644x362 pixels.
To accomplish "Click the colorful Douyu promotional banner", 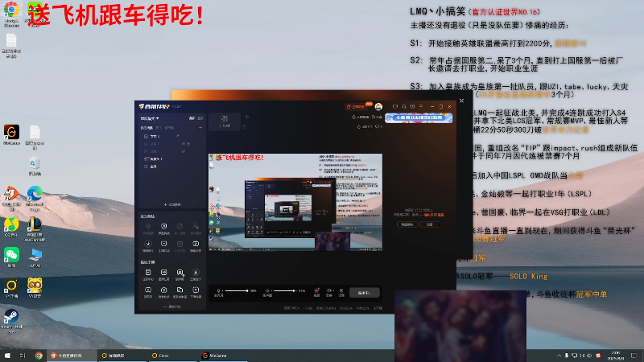I will click(419, 117).
